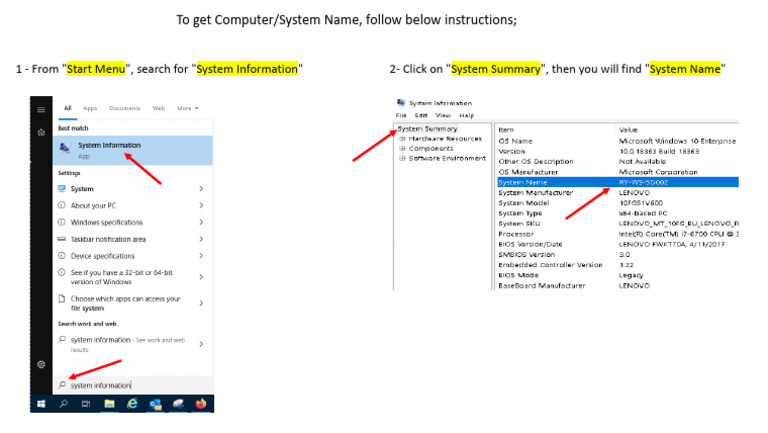Expand the Hardware Resources node
The height and width of the screenshot is (433, 768).
click(402, 139)
